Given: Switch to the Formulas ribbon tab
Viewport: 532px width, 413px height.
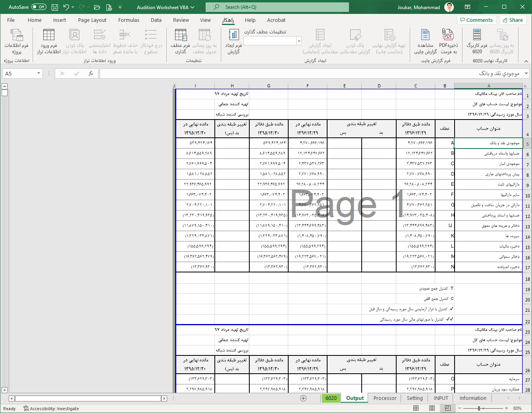Looking at the screenshot, I should click(x=129, y=20).
